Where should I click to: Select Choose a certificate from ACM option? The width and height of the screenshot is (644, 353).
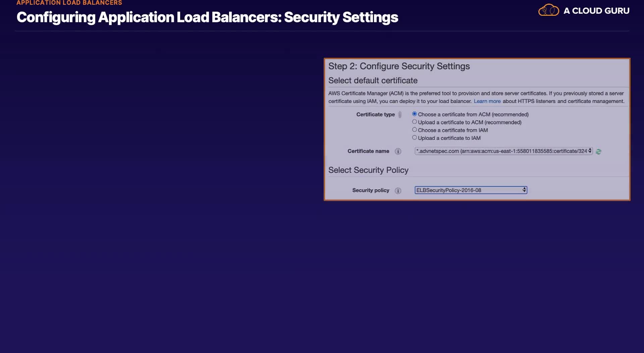coord(415,114)
